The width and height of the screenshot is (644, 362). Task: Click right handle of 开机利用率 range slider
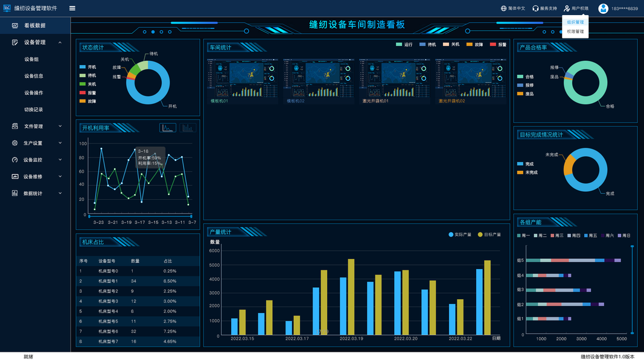click(191, 216)
